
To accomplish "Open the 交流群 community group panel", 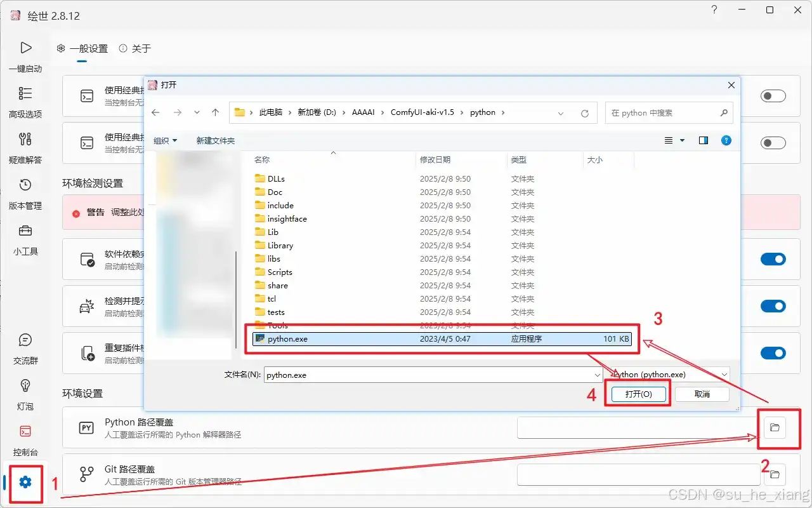I will (25, 349).
